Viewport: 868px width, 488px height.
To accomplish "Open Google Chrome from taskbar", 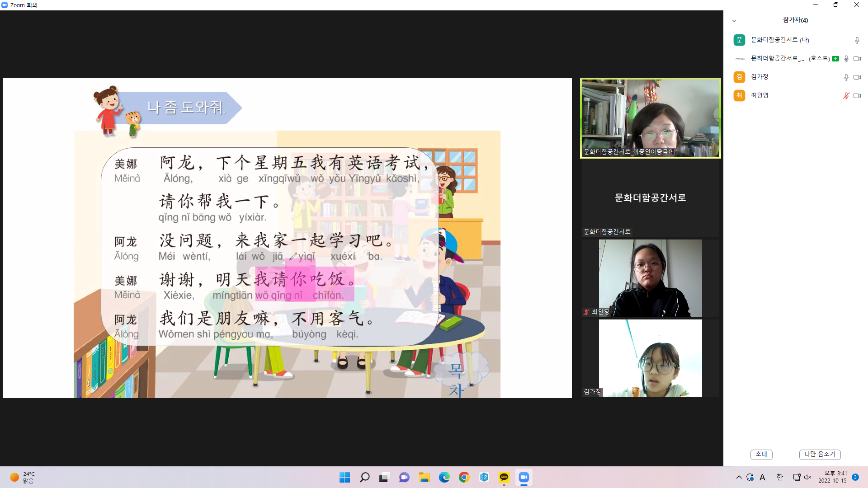I will [464, 478].
